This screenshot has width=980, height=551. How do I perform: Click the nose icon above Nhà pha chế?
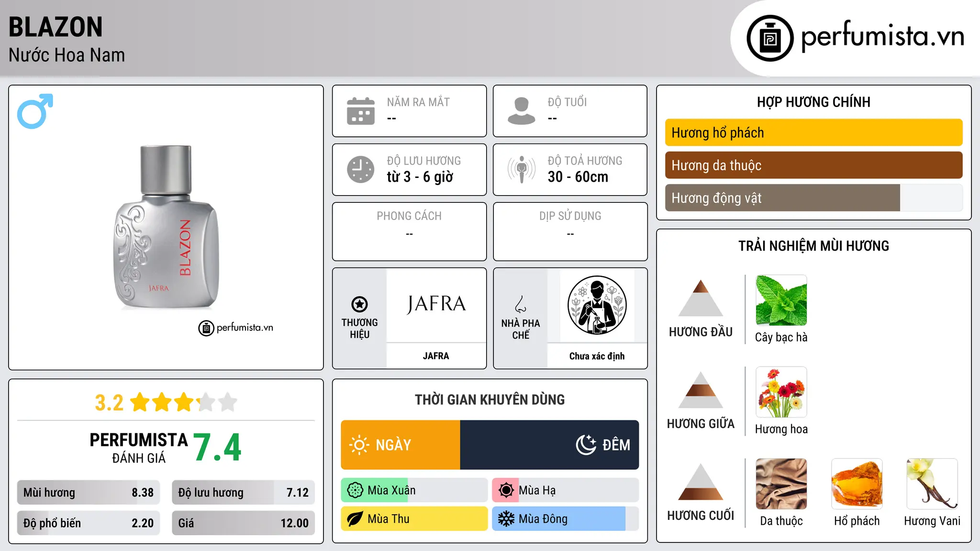point(521,304)
